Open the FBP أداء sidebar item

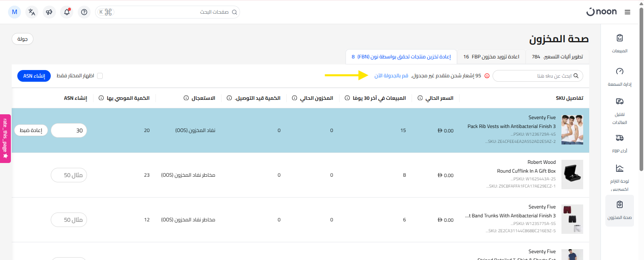[x=619, y=143]
